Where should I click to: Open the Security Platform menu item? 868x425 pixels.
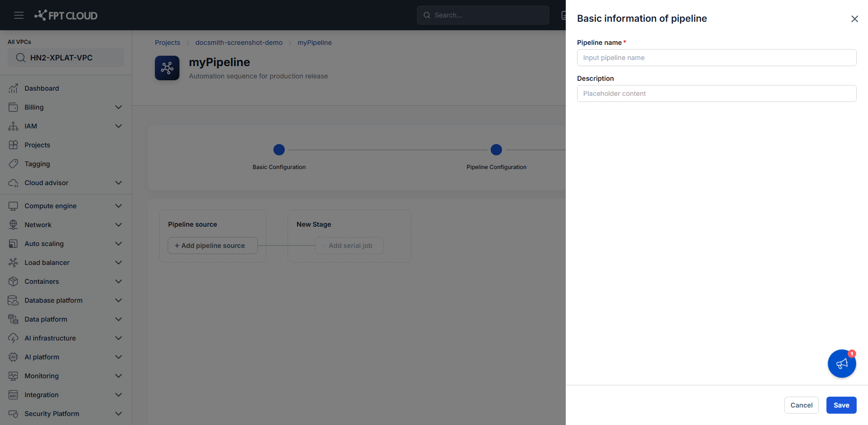(x=66, y=414)
